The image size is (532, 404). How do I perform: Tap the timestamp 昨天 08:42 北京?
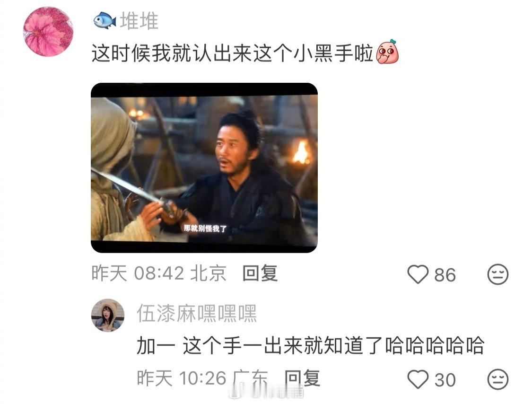click(159, 273)
